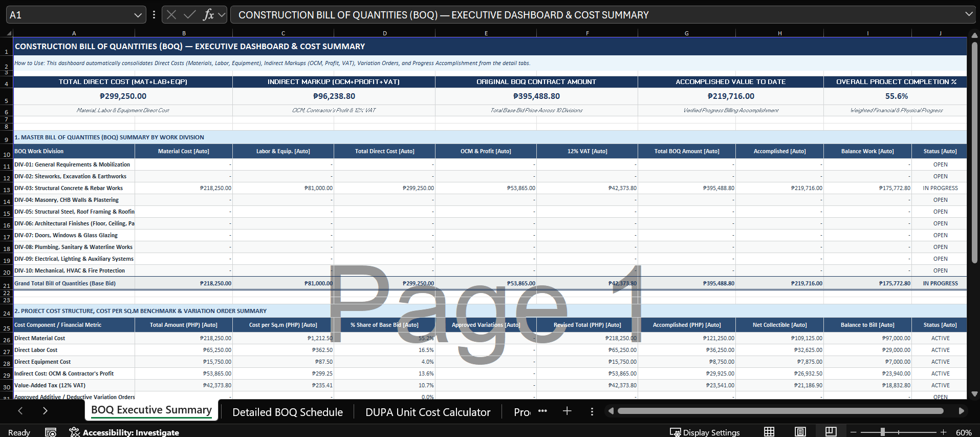
Task: Click horizontal scrollbar left arrow
Action: [611, 411]
